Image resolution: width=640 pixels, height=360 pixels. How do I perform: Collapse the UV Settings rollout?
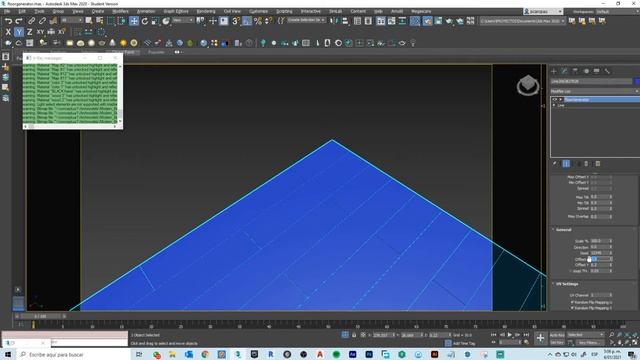click(566, 284)
